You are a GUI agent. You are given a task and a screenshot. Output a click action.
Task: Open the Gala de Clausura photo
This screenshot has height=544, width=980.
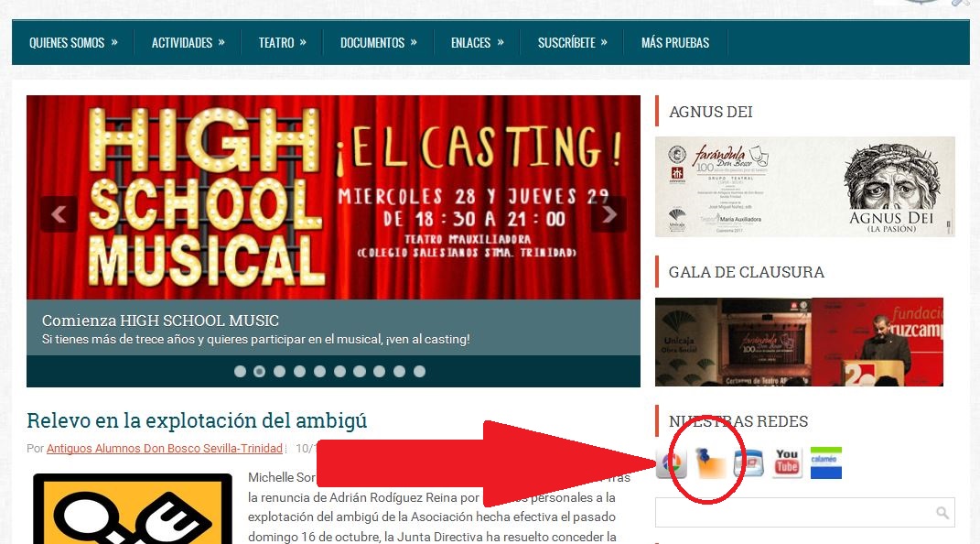click(799, 342)
